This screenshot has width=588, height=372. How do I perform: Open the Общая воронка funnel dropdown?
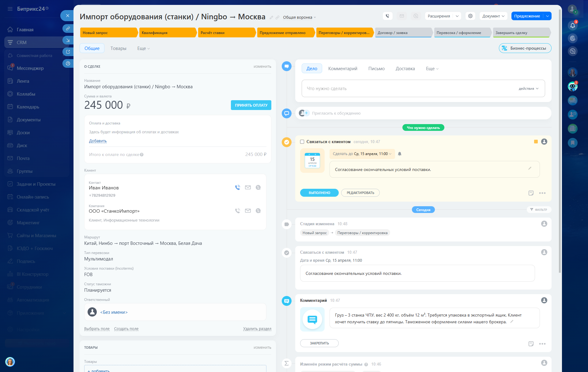(x=299, y=17)
